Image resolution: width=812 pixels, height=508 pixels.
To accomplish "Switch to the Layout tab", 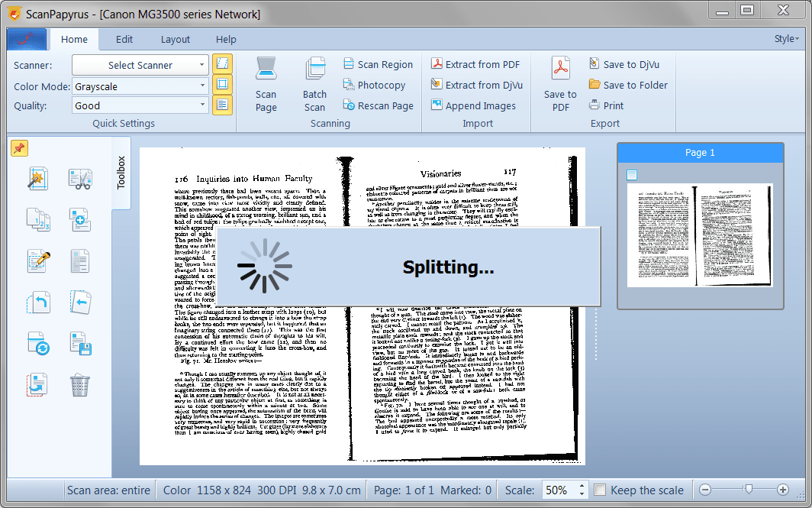I will point(175,39).
